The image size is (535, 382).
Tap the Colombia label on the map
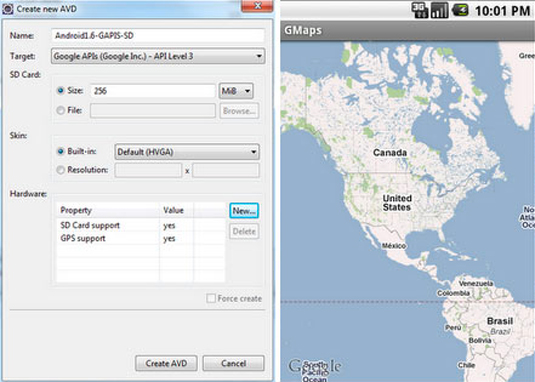(x=453, y=293)
